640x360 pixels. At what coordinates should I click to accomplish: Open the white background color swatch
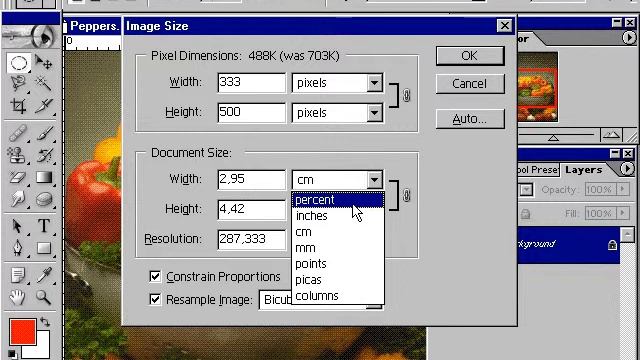point(43,350)
